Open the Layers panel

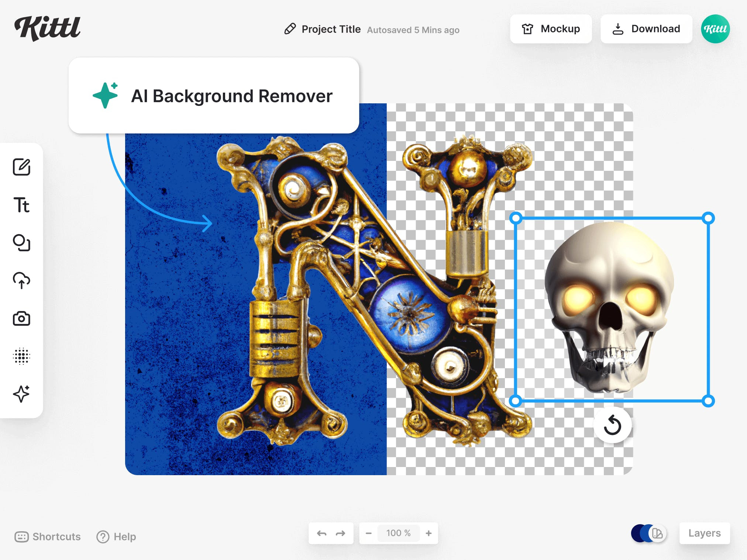click(704, 533)
